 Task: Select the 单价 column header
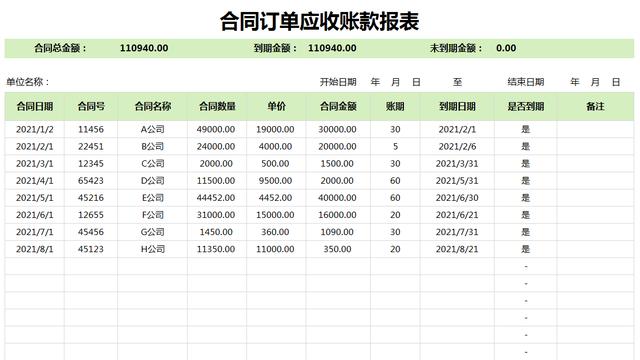point(276,107)
